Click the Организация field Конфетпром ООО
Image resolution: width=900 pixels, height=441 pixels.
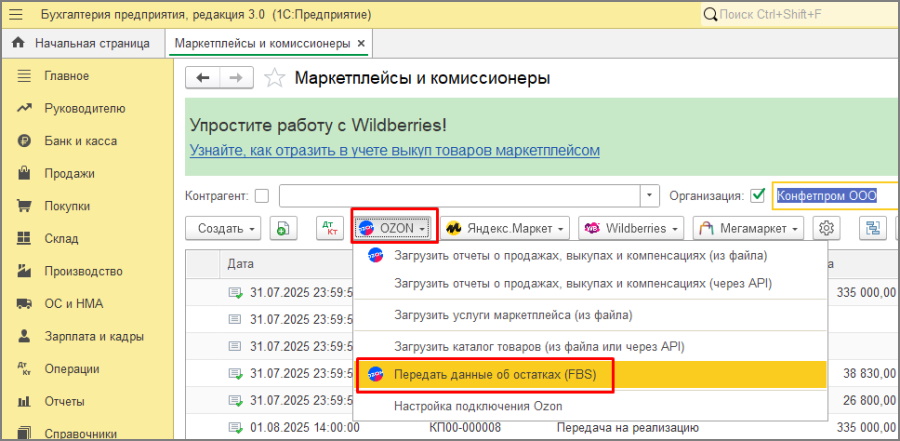click(x=836, y=196)
